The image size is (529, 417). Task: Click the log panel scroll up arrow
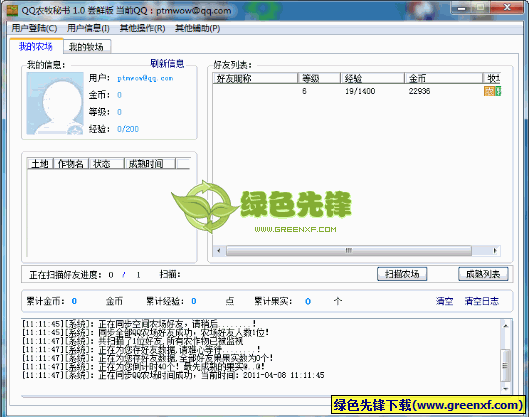tap(505, 326)
